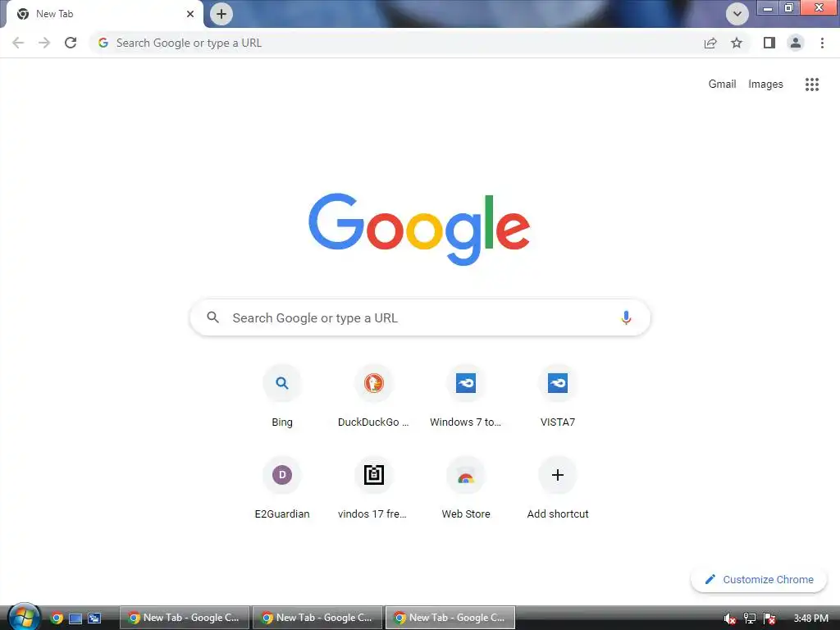Screen dimensions: 840x630
Task: Open a new tab with plus button
Action: click(x=221, y=14)
